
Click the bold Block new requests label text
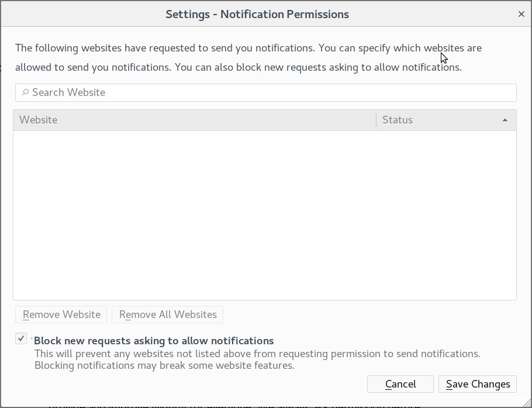point(153,341)
